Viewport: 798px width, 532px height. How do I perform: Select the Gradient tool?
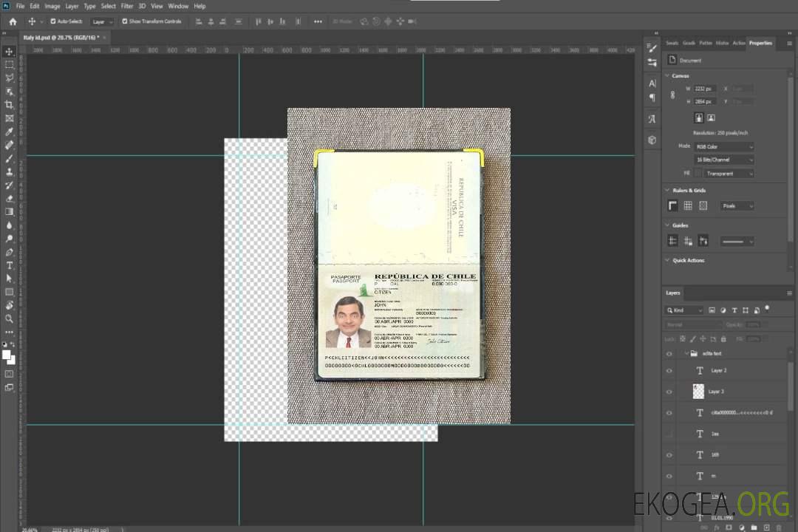pyautogui.click(x=9, y=212)
